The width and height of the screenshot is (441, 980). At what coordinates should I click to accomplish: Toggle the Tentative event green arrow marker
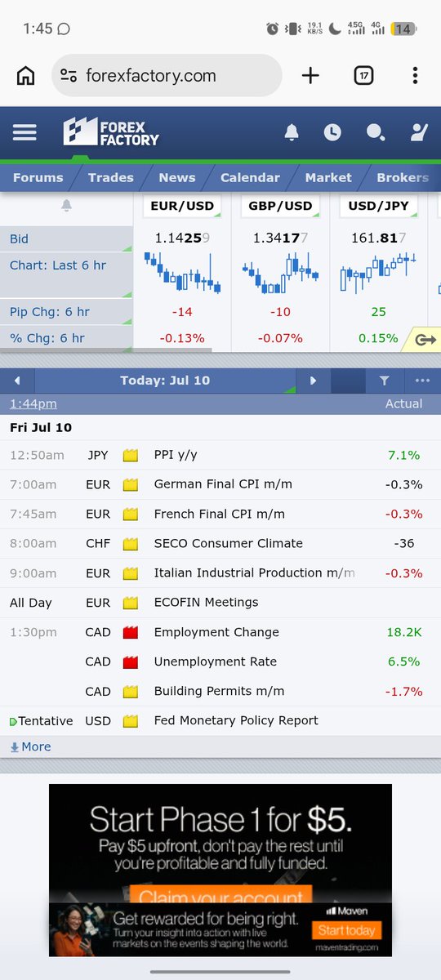pyautogui.click(x=13, y=722)
